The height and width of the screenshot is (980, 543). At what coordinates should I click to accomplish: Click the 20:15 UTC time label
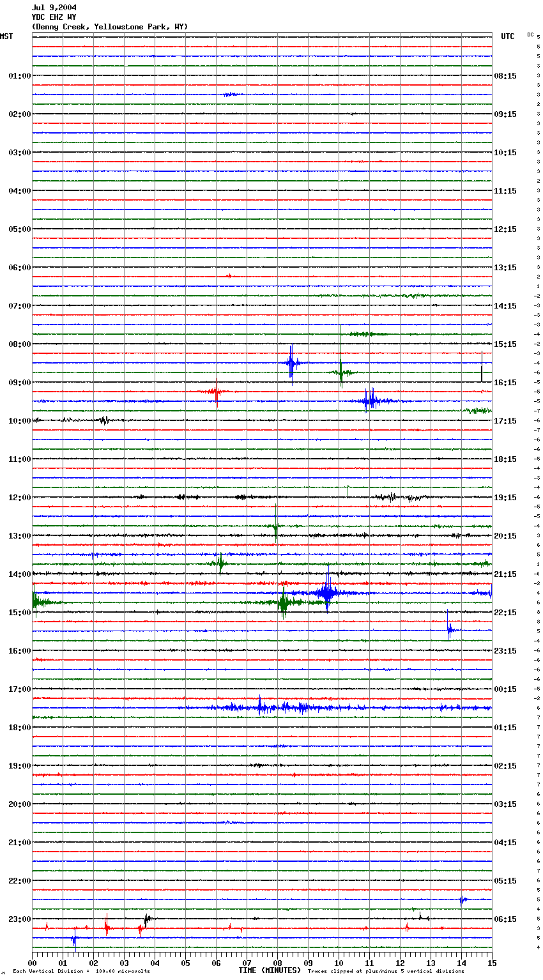tap(505, 536)
